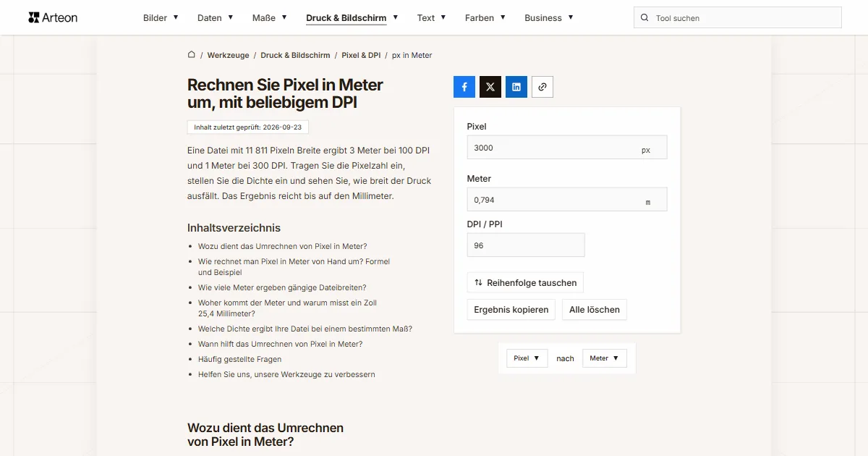This screenshot has width=868, height=456.
Task: Jump to 'Woher kommt der Meter' section
Action: click(287, 308)
